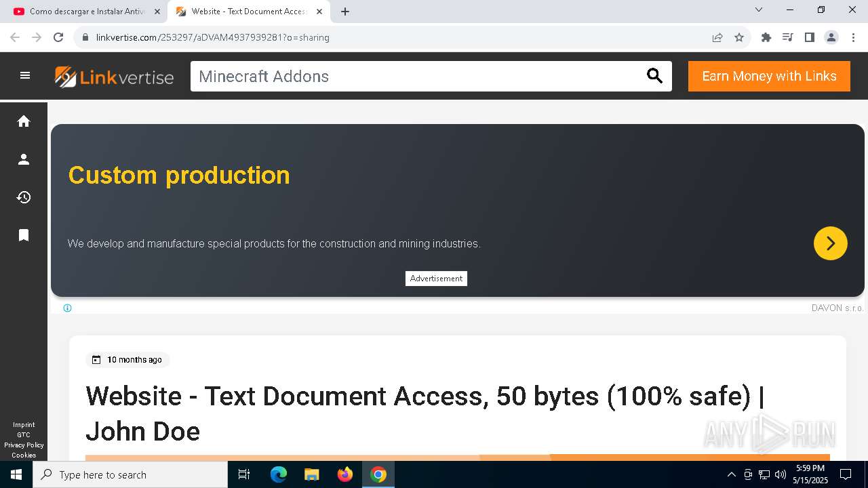Click the browser back arrow
This screenshot has height=488, width=868.
pos(15,37)
